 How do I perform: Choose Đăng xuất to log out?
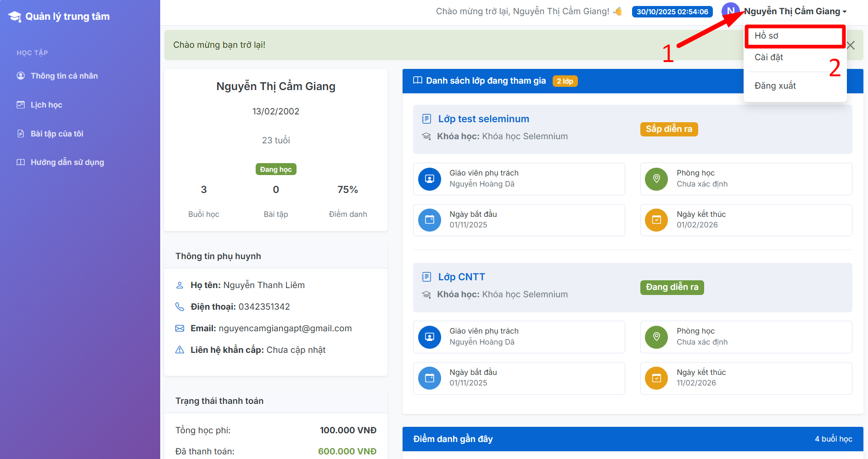click(x=775, y=86)
